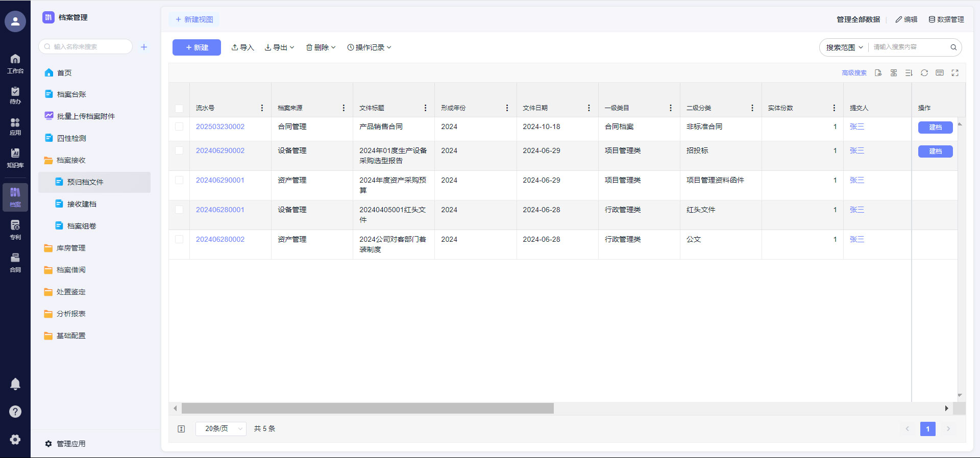Image resolution: width=980 pixels, height=458 pixels.
Task: Open notifications bell in left sidebar
Action: point(15,384)
